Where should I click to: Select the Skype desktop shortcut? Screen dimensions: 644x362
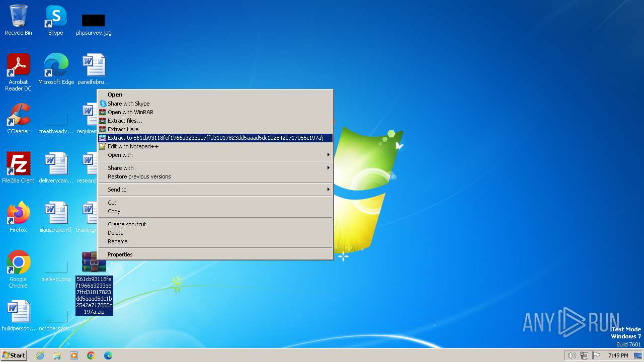[56, 20]
